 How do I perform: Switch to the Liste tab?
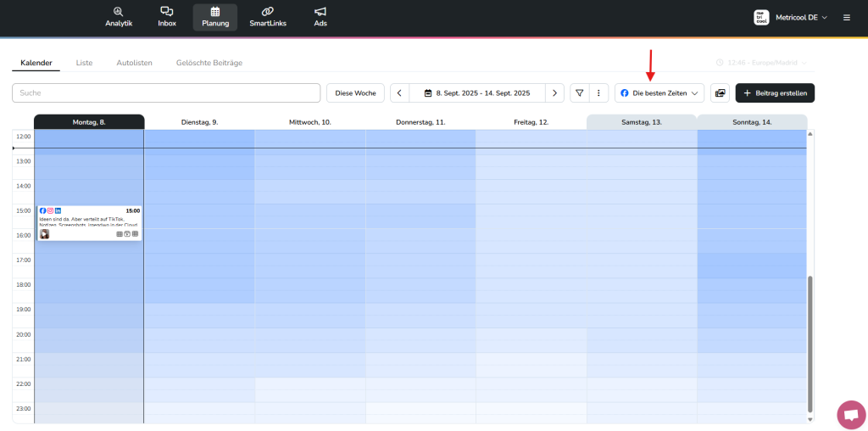click(x=84, y=63)
